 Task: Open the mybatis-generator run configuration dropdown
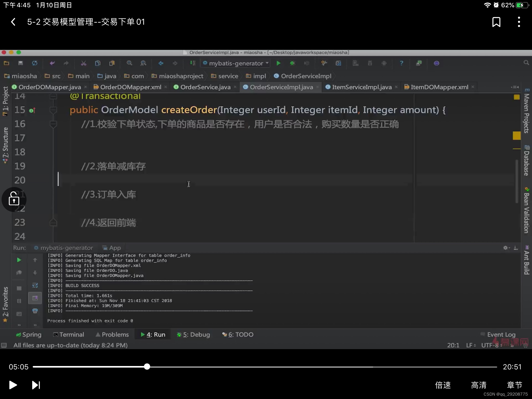coord(236,63)
